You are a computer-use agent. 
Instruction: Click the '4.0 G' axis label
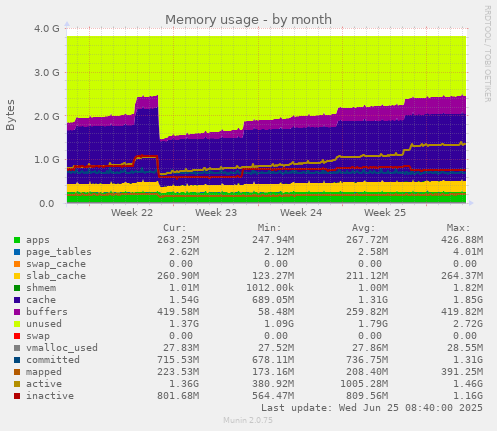[x=47, y=29]
